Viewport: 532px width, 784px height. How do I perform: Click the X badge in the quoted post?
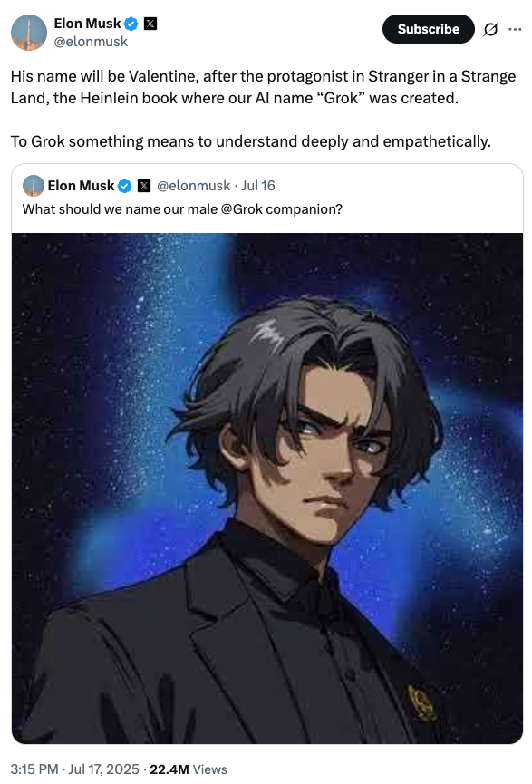(144, 186)
